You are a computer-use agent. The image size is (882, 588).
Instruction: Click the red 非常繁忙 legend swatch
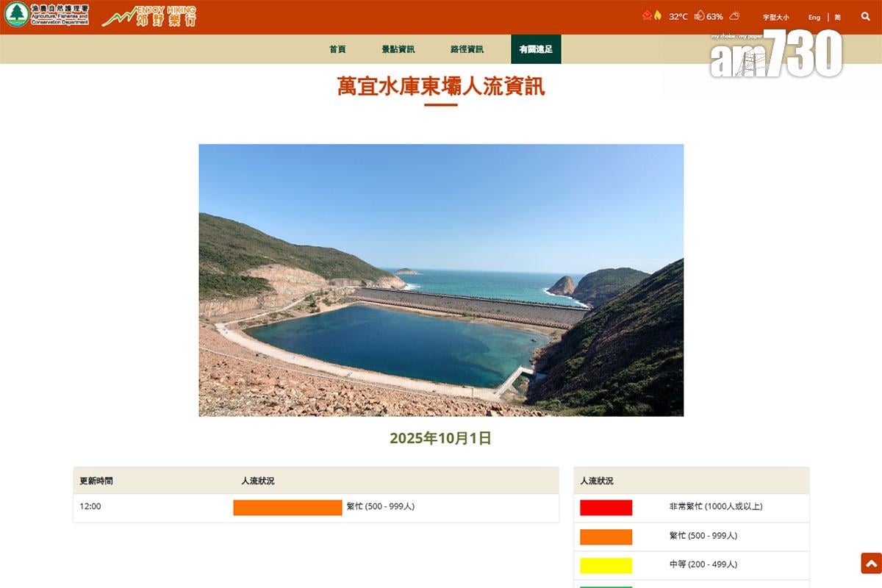point(606,507)
